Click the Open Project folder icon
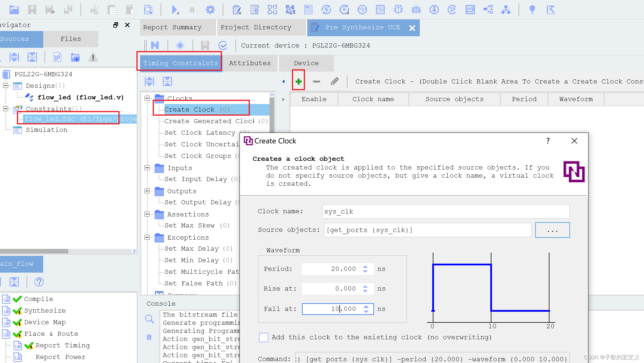The image size is (644, 363). click(14, 10)
